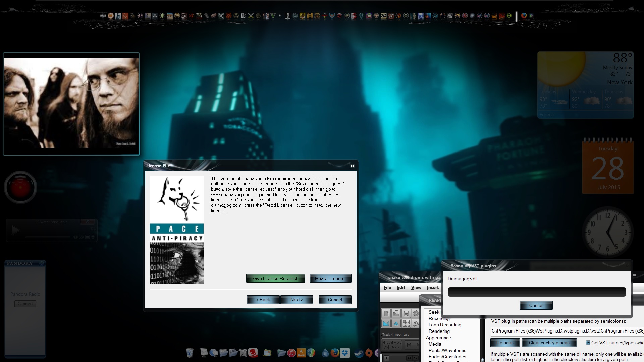
Task: Open the Recycle Bin in the dock
Action: (190, 353)
